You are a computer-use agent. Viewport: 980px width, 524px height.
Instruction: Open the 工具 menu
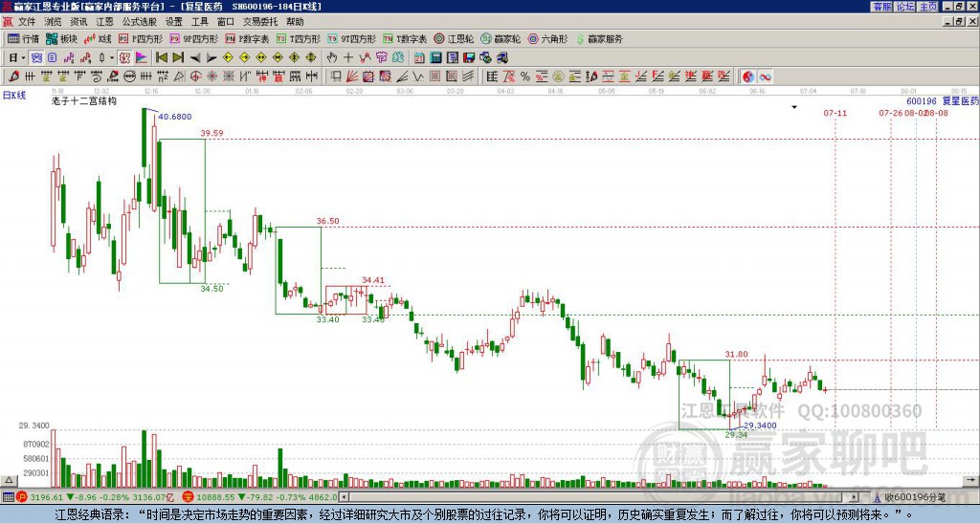click(x=199, y=22)
